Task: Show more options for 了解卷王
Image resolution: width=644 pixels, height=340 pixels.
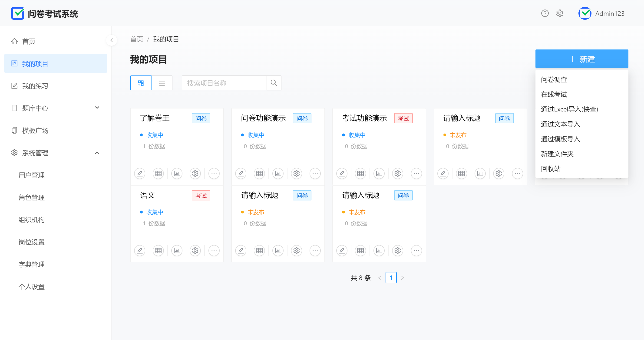Action: coord(214,173)
